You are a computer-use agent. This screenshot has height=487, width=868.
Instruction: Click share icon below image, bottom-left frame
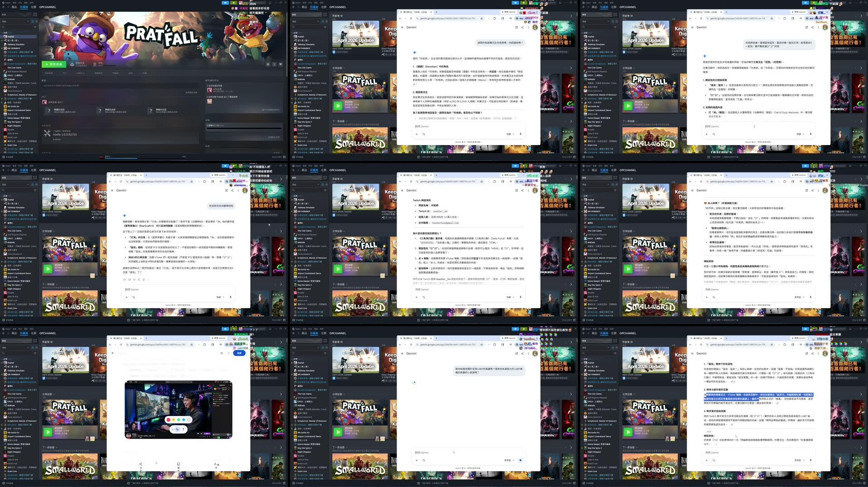141,464
